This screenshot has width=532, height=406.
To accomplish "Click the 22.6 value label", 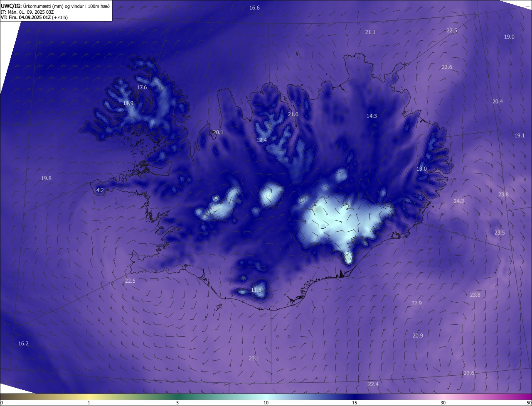I will click(x=447, y=67).
